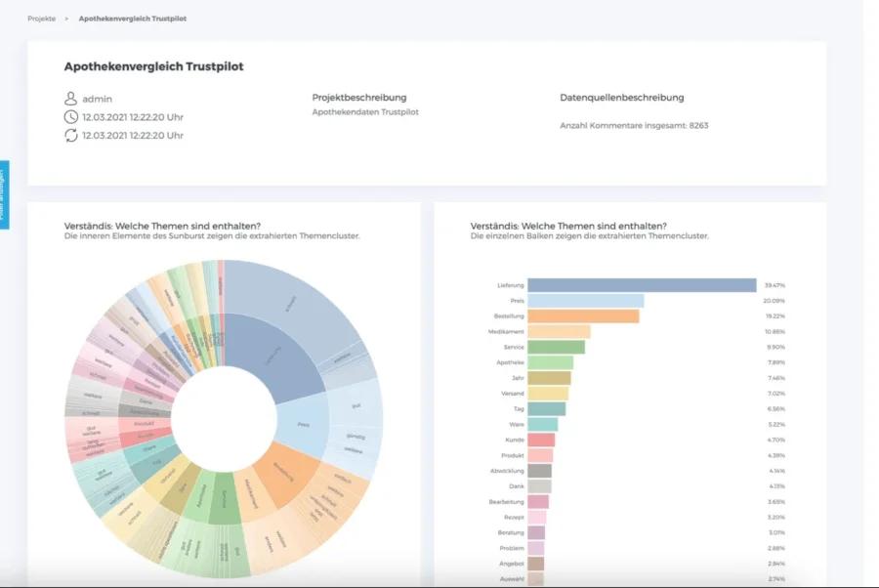Click the light blue Preis bar
The height and width of the screenshot is (588, 879).
(586, 301)
